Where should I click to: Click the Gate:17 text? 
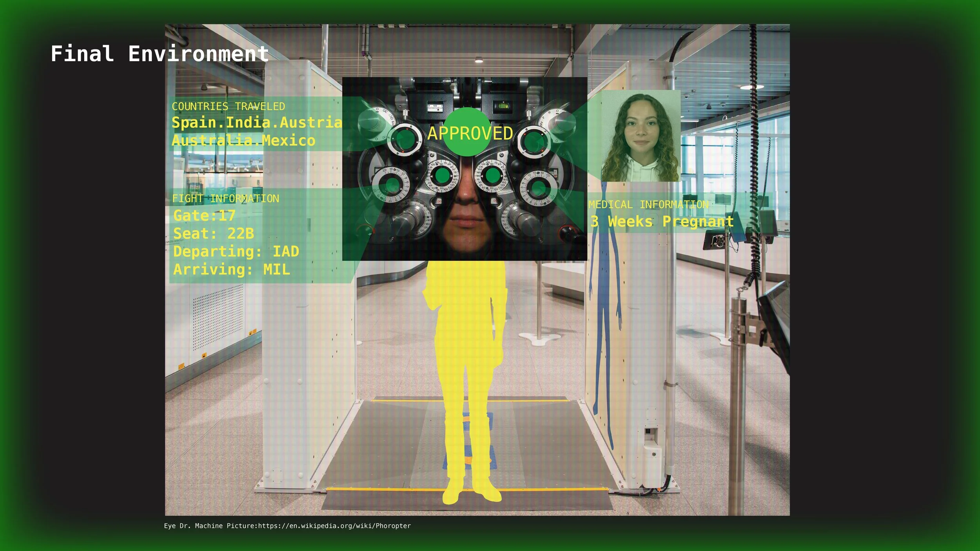click(x=204, y=216)
